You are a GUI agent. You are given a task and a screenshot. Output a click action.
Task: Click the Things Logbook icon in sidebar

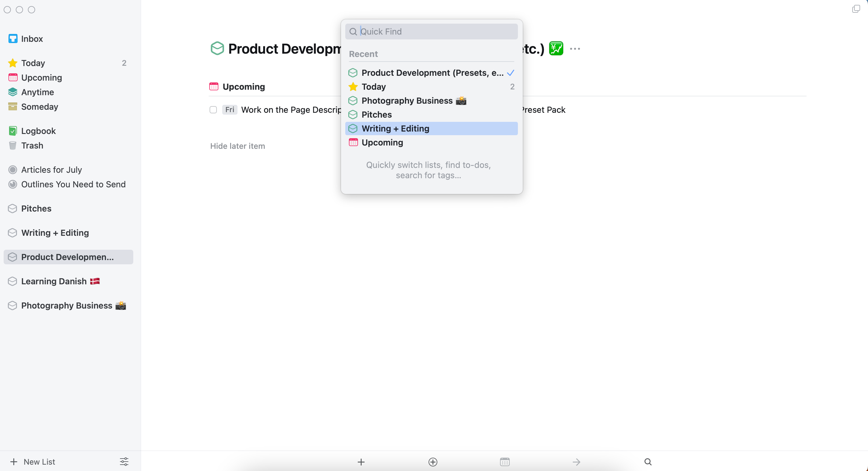coord(13,131)
